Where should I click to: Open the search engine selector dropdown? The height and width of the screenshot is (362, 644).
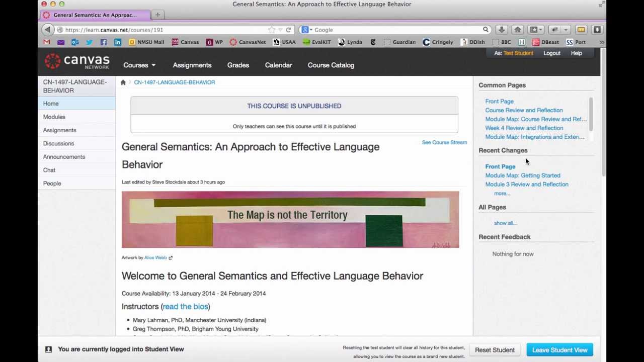(x=307, y=30)
